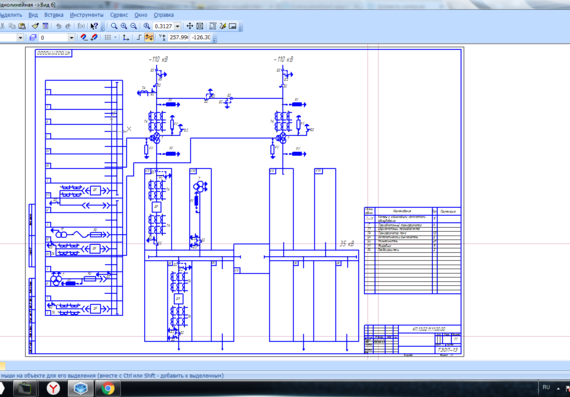Click the zoom by selected objects icon
Screen dimensions: 570x397
point(146,26)
